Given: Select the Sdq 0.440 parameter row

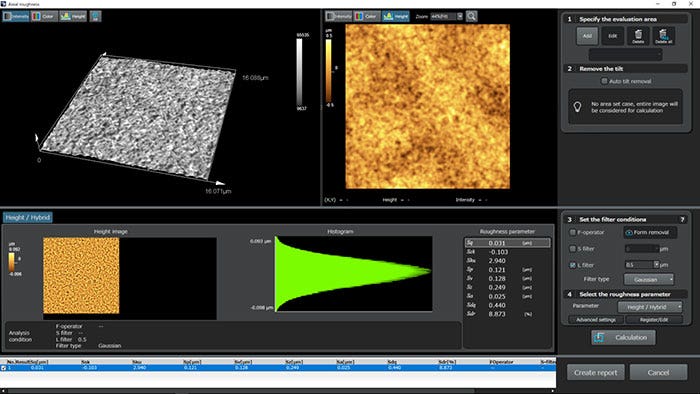Looking at the screenshot, I should tap(507, 305).
